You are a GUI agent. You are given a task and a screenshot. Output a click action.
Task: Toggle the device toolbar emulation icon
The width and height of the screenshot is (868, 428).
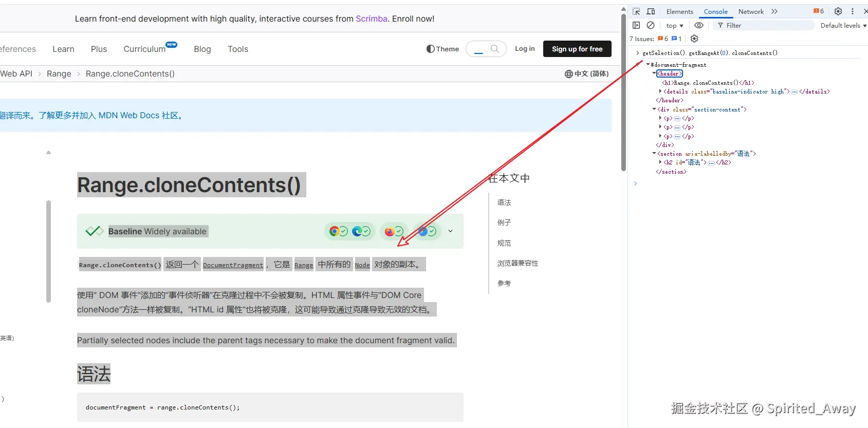coord(651,11)
